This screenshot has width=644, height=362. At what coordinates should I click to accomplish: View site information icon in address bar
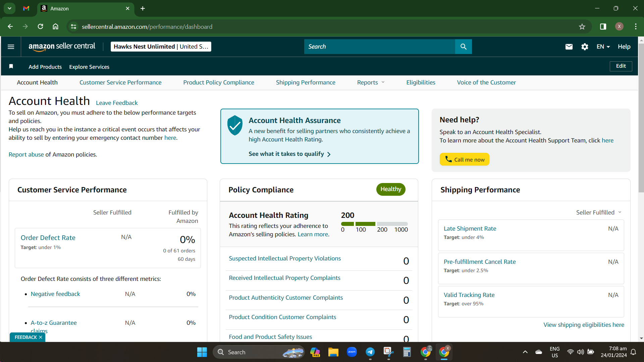73,26
